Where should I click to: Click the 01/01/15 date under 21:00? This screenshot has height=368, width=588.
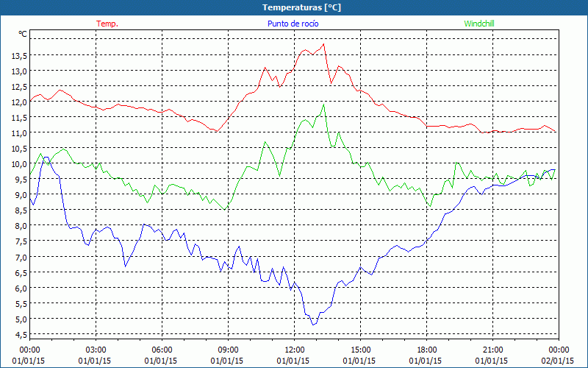492,361
